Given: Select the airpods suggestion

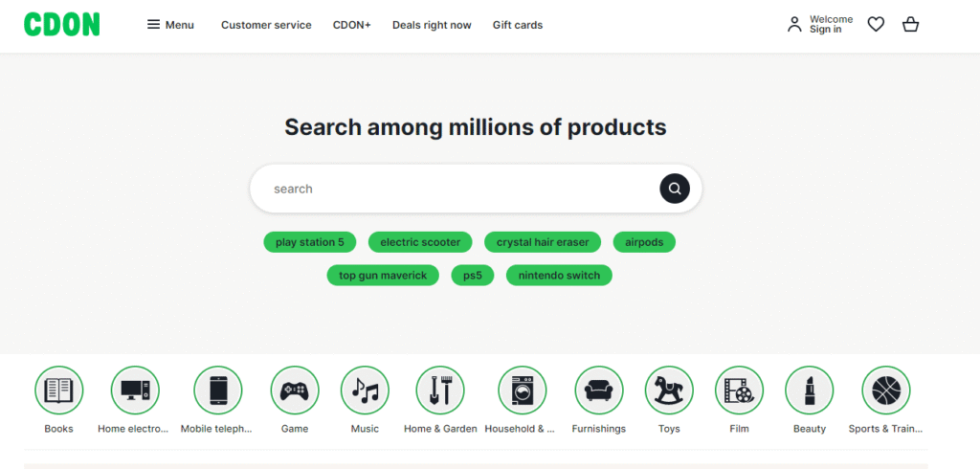Looking at the screenshot, I should [644, 242].
